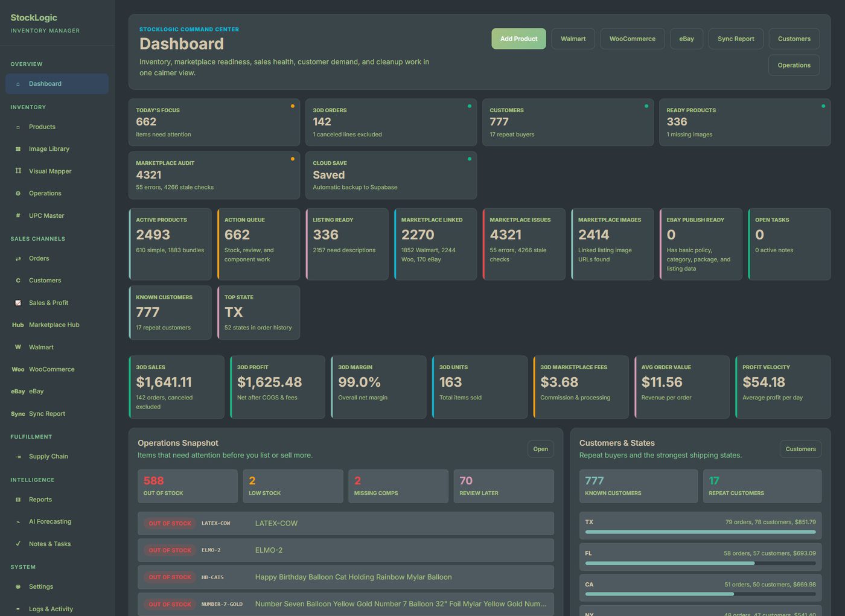Click the Walmart 'W' icon in sidebar
The width and height of the screenshot is (845, 616).
tap(18, 348)
